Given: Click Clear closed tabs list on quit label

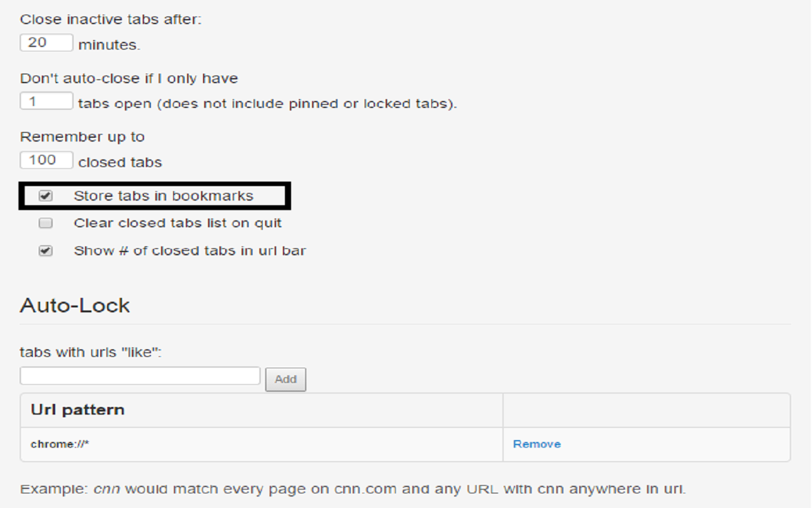Looking at the screenshot, I should click(178, 223).
